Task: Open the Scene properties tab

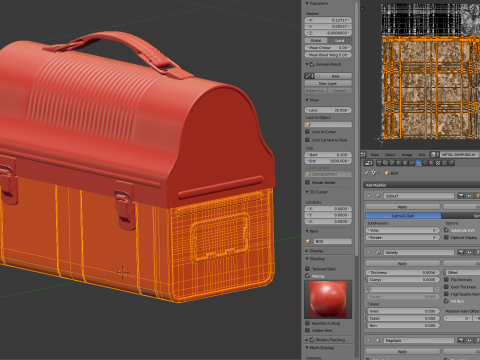Action: 392,163
